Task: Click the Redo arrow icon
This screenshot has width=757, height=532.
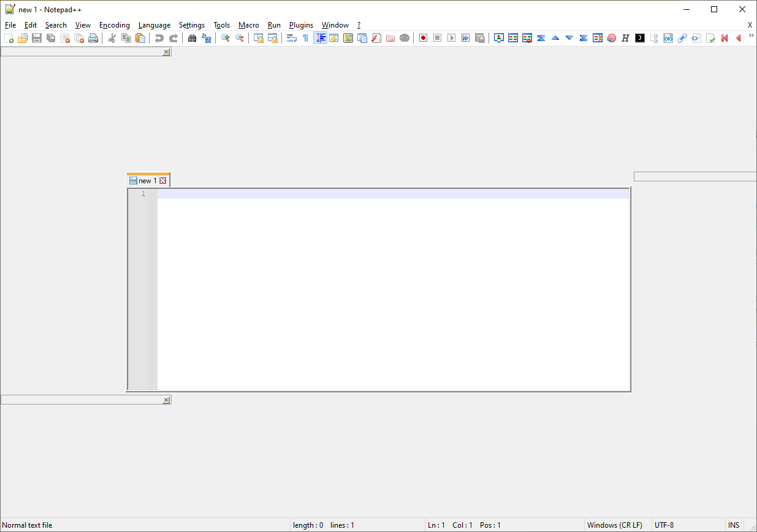Action: (x=173, y=38)
